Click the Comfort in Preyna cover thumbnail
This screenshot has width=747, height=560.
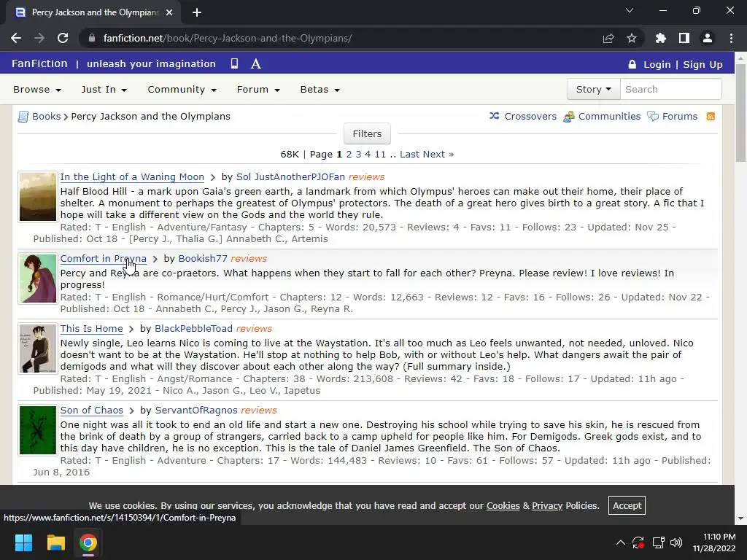point(38,279)
